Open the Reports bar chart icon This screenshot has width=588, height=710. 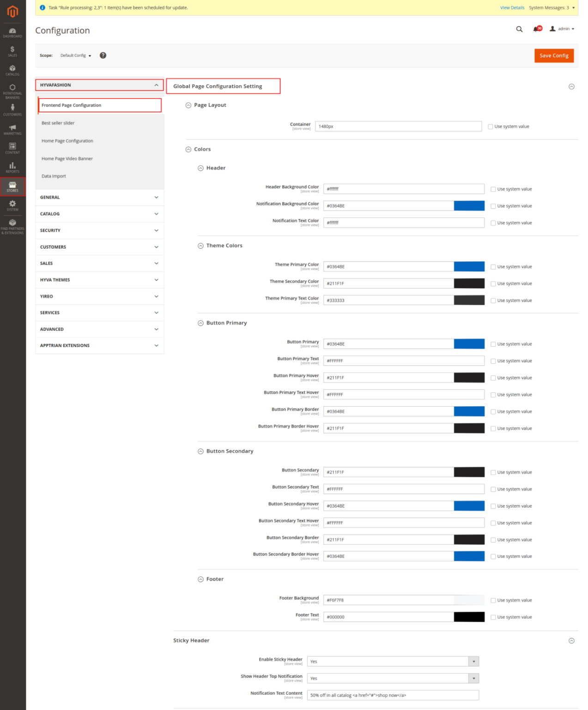tap(12, 167)
